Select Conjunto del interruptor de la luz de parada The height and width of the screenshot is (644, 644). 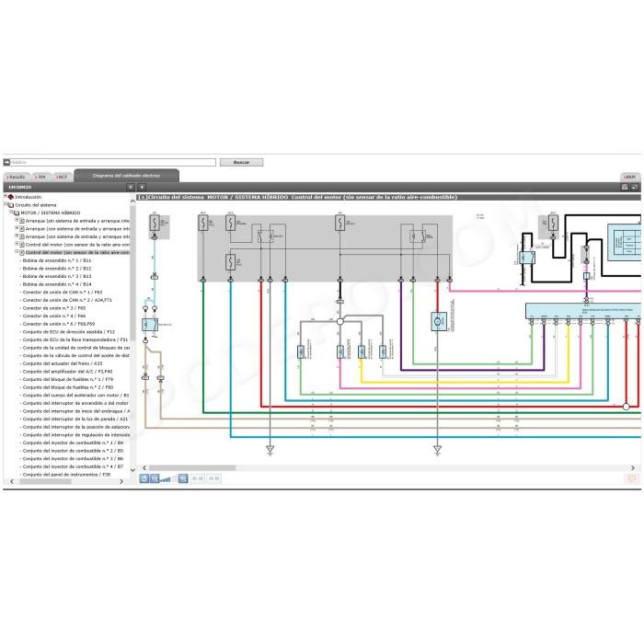point(75,420)
